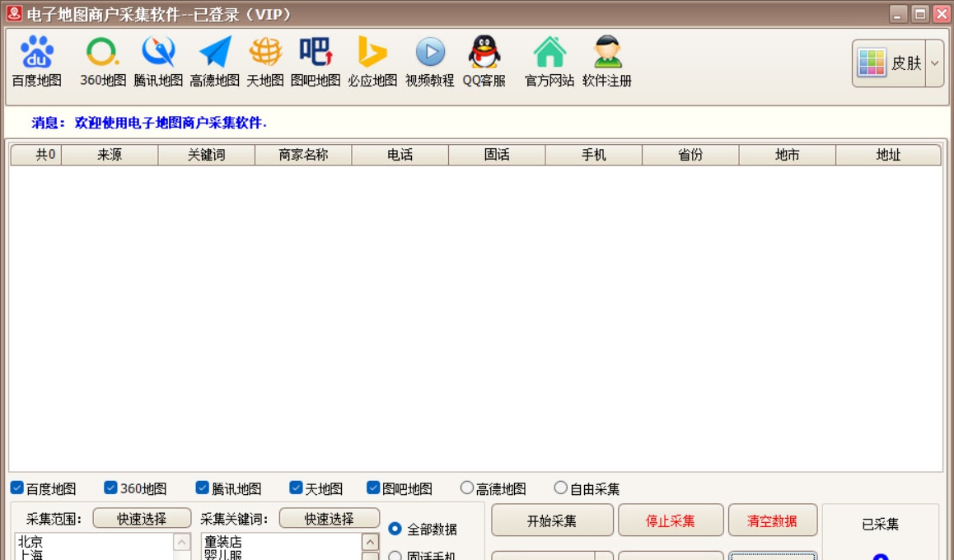
Task: Uncheck the 360地图 checkbox
Action: 110,488
